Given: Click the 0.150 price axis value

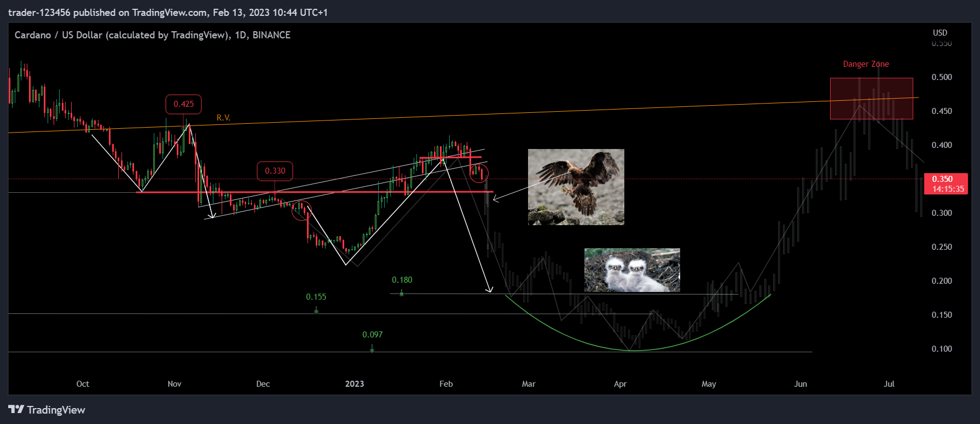Looking at the screenshot, I should [942, 315].
